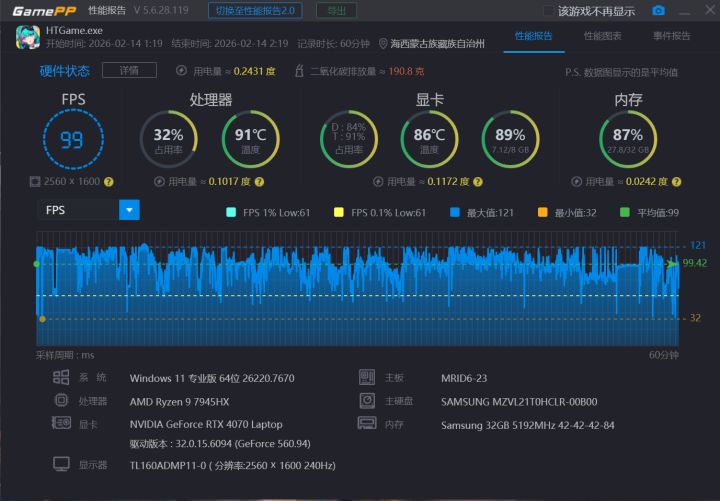Expand the FPS chart type dropdown
The height and width of the screenshot is (501, 720).
(x=129, y=210)
